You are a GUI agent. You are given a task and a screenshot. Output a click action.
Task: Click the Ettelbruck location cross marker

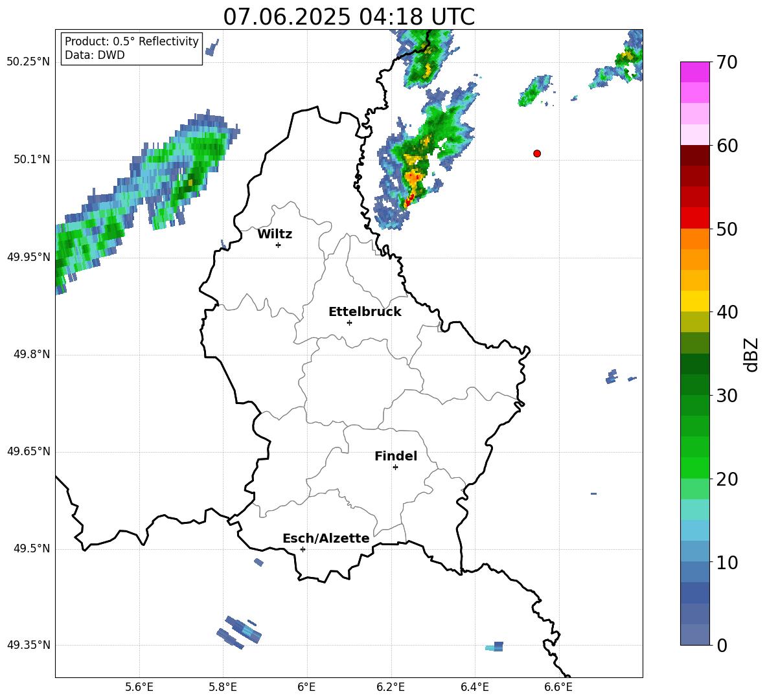click(349, 322)
